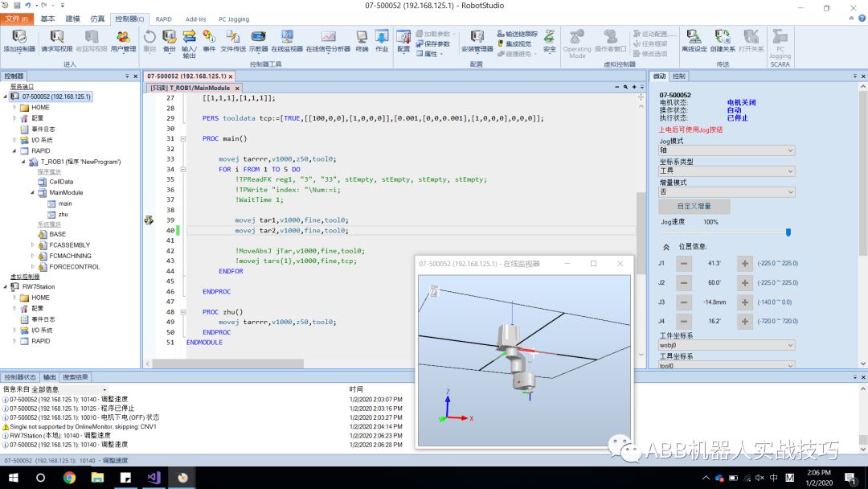Increase J1 with the plus button
The width and height of the screenshot is (868, 489).
point(744,264)
